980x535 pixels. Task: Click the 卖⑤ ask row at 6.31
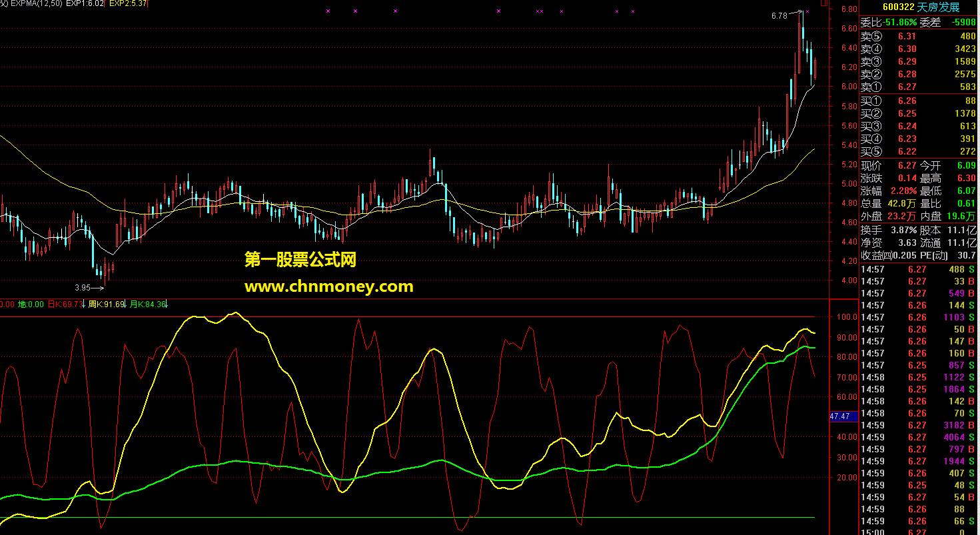[x=919, y=36]
